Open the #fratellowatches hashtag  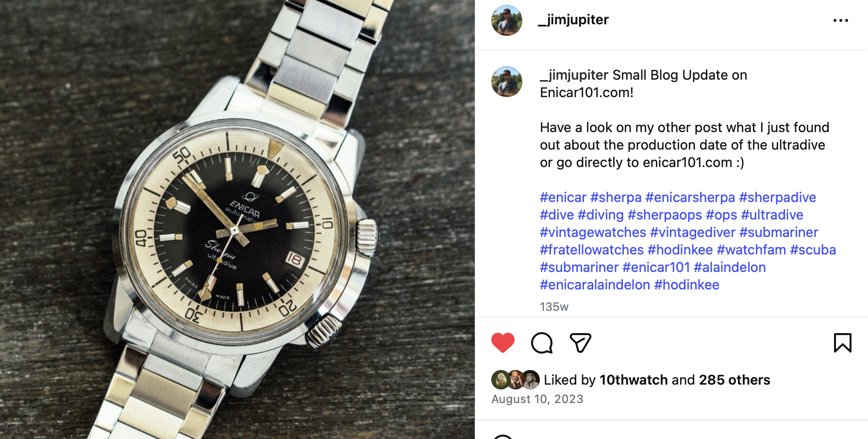[x=592, y=250]
